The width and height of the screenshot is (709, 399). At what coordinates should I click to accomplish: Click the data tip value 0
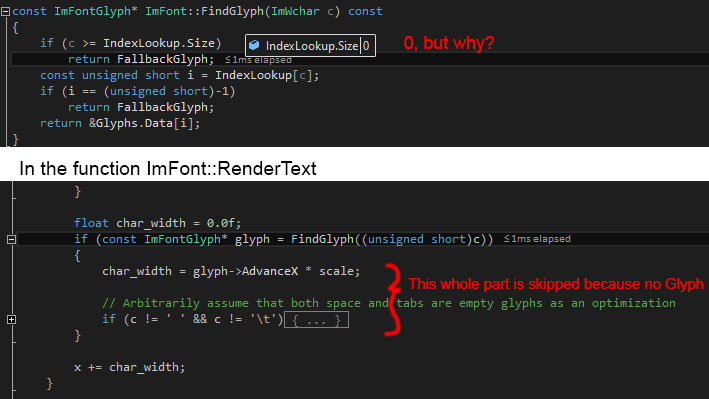pyautogui.click(x=366, y=46)
